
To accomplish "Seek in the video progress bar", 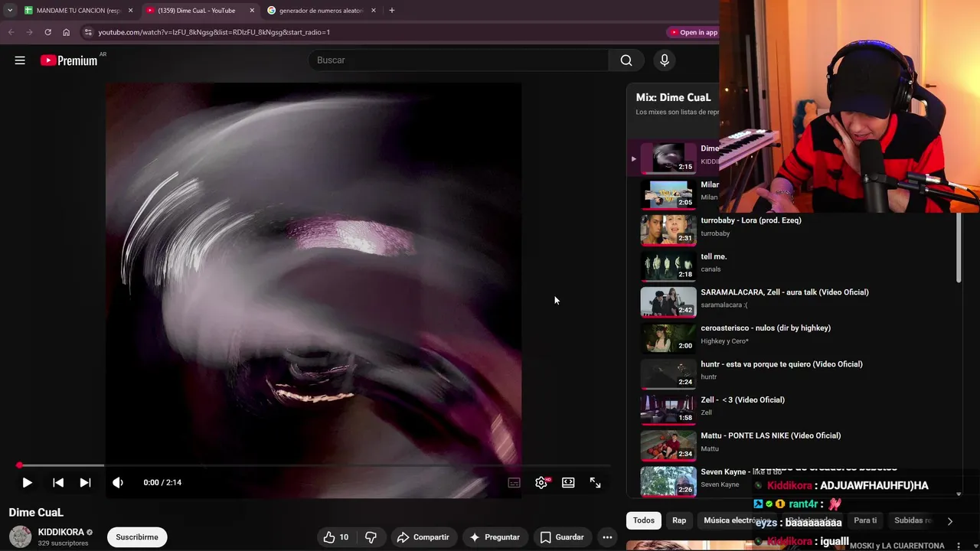I will 314,465.
